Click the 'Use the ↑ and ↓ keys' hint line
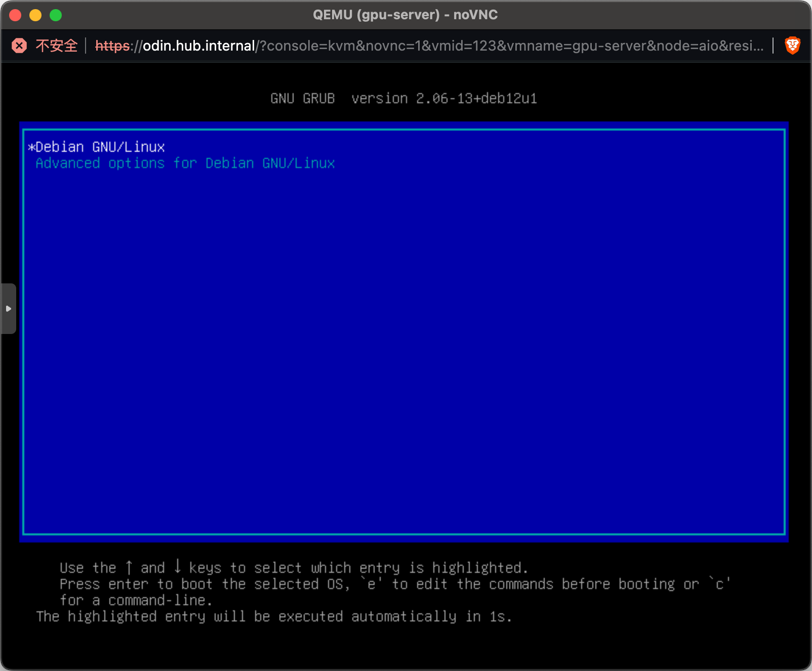 click(294, 568)
